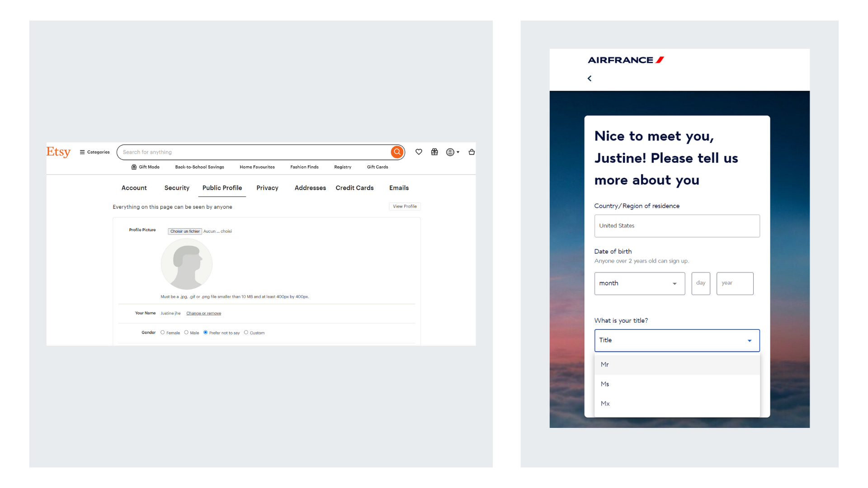The width and height of the screenshot is (868, 488).
Task: Open the shopping basket icon
Action: tap(472, 152)
